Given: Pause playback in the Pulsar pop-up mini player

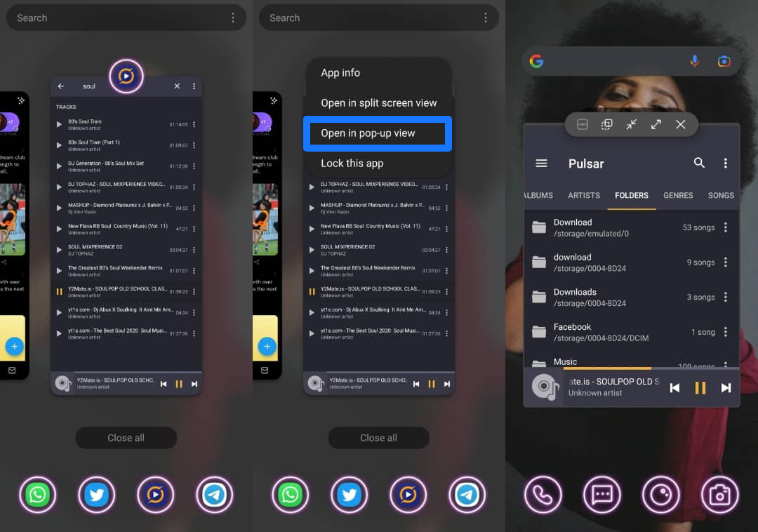Looking at the screenshot, I should click(700, 388).
